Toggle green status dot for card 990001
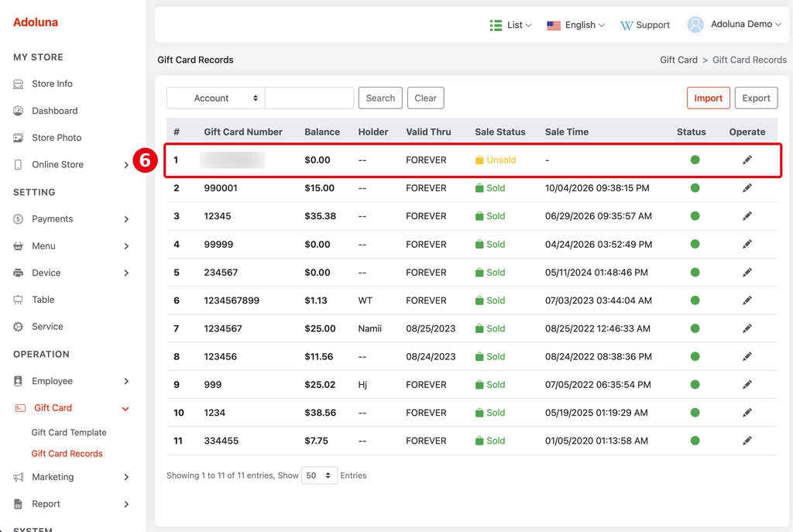 [x=695, y=188]
